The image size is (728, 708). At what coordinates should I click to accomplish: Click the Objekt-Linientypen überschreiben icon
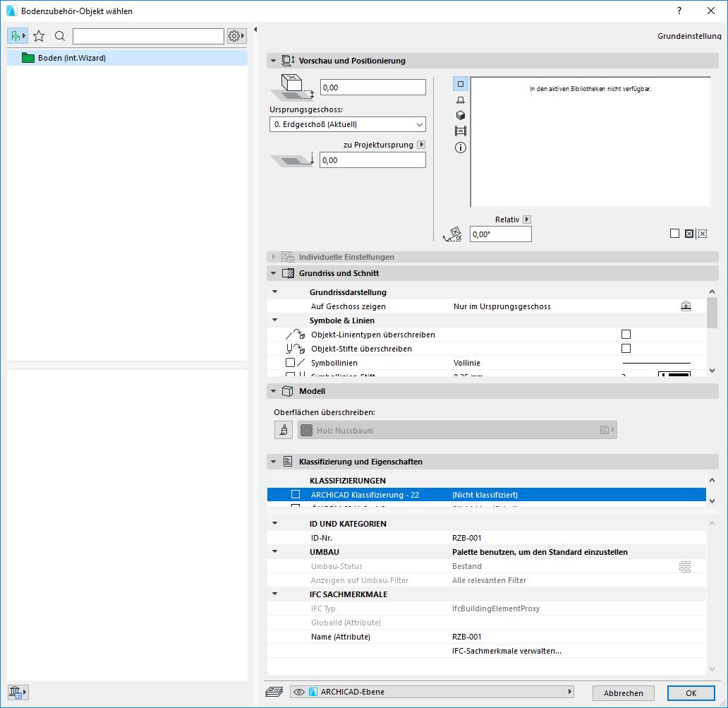tap(296, 335)
